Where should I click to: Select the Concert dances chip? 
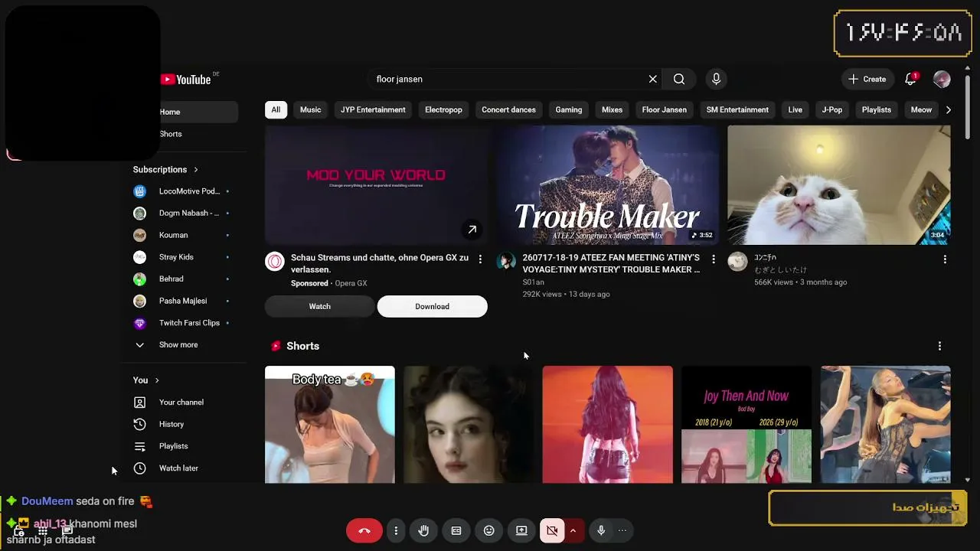coord(508,109)
